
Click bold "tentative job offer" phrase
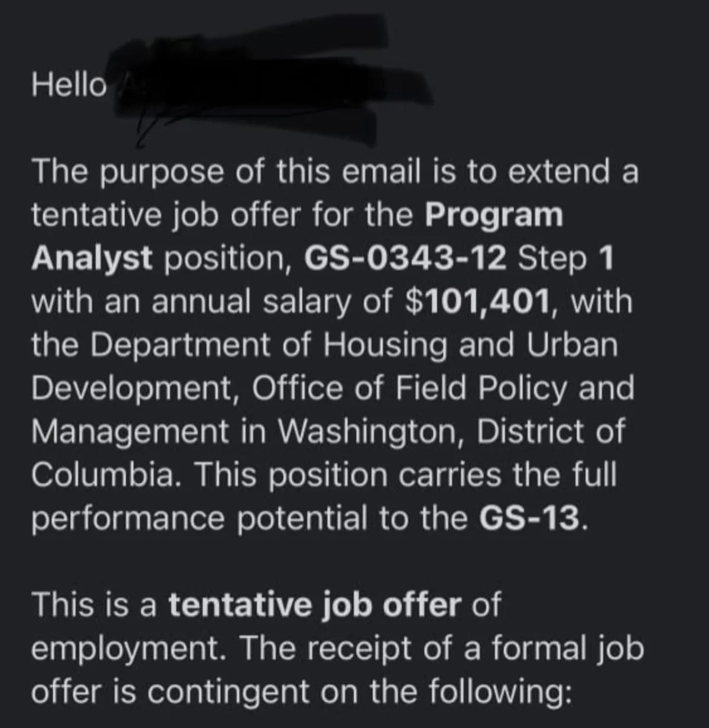coord(315,606)
